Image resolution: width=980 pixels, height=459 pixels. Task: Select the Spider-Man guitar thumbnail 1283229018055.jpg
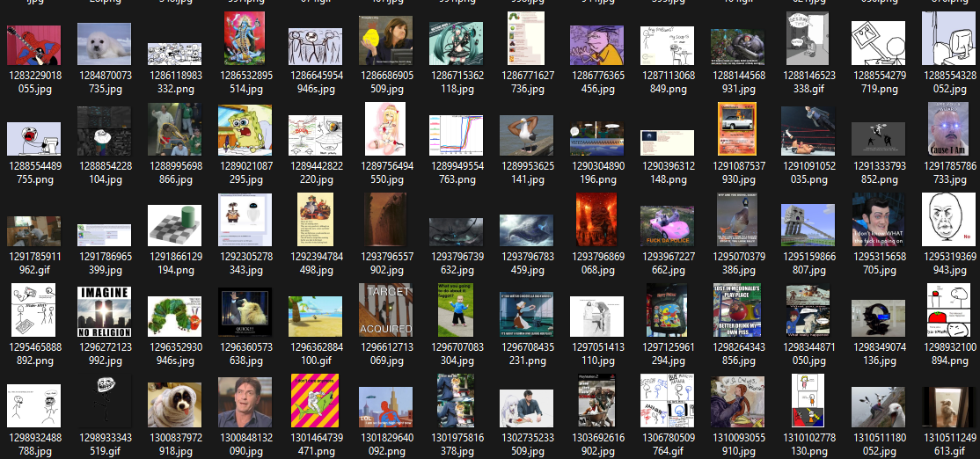33,45
